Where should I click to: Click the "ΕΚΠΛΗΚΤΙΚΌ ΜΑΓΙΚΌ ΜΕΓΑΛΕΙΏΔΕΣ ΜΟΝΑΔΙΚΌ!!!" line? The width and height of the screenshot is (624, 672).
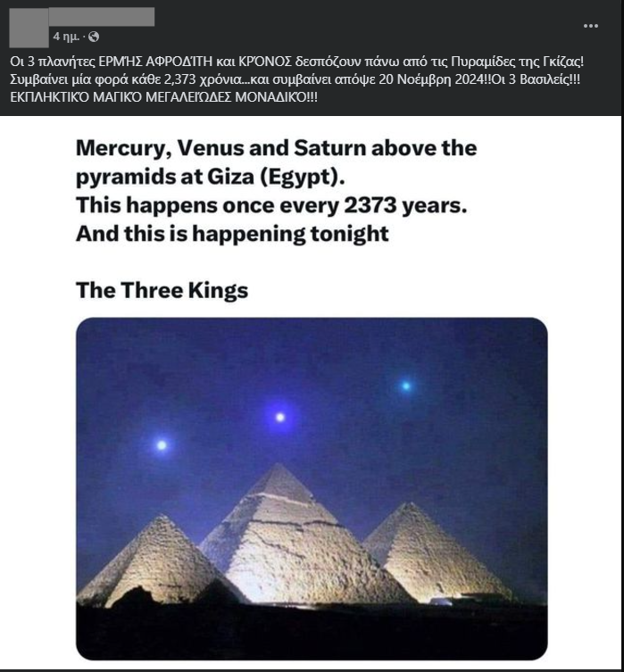[163, 97]
